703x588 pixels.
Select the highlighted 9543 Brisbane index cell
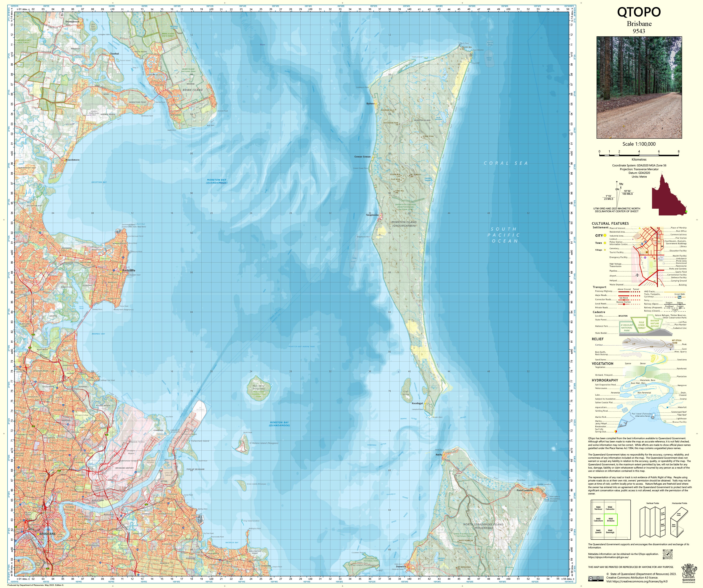click(611, 520)
